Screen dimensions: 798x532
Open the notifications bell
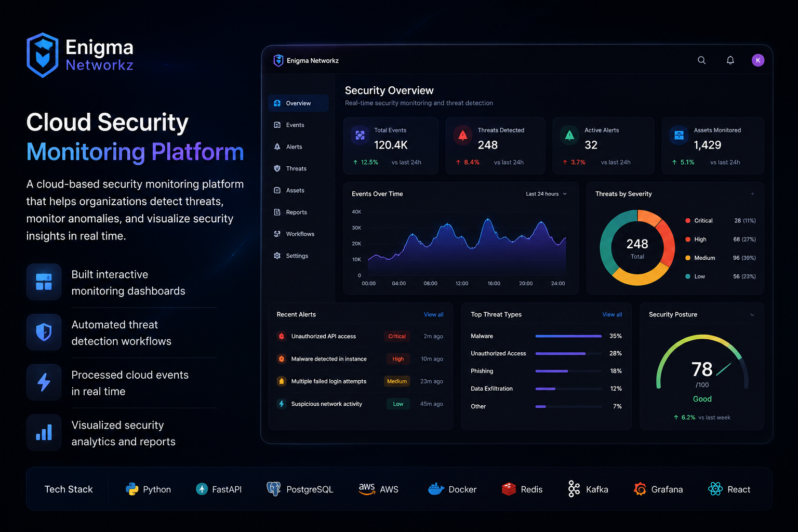(730, 60)
